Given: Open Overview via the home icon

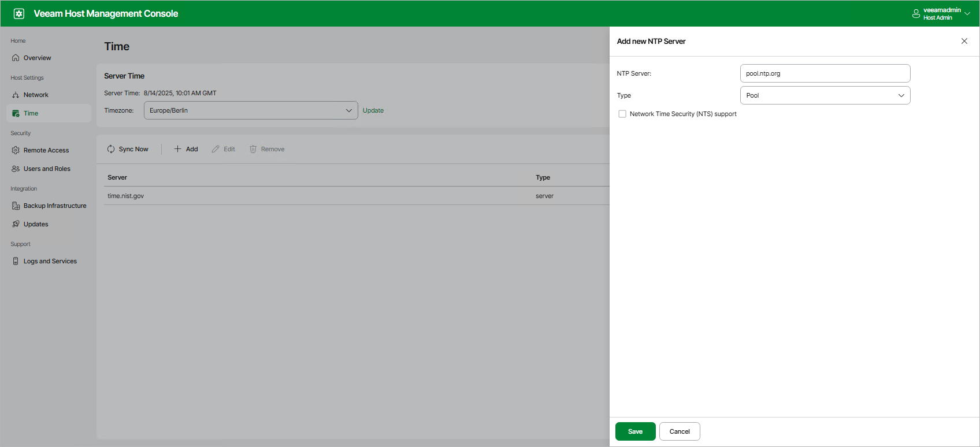Looking at the screenshot, I should 16,58.
